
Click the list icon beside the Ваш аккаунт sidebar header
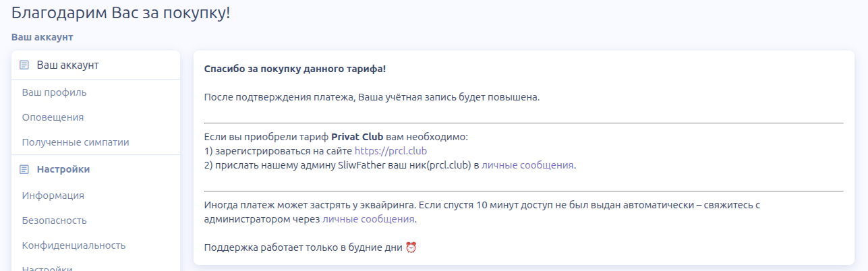click(24, 65)
